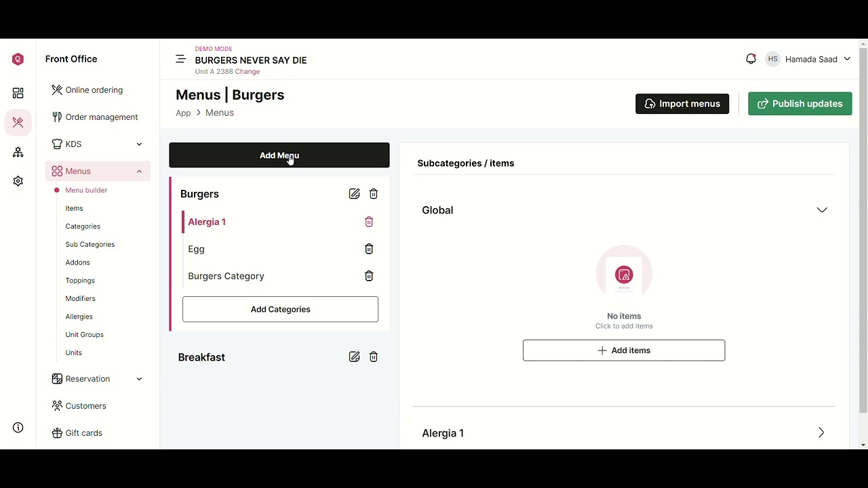Go to Units in Menus submenu
The width and height of the screenshot is (868, 488).
click(x=73, y=353)
